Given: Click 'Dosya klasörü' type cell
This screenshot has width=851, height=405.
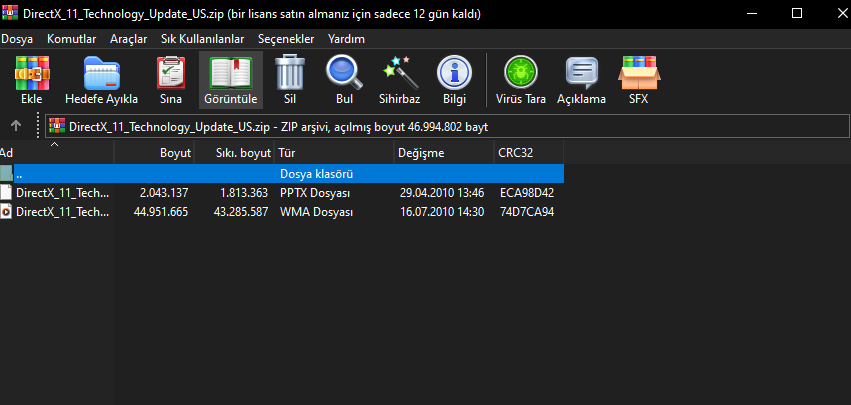Looking at the screenshot, I should [317, 174].
